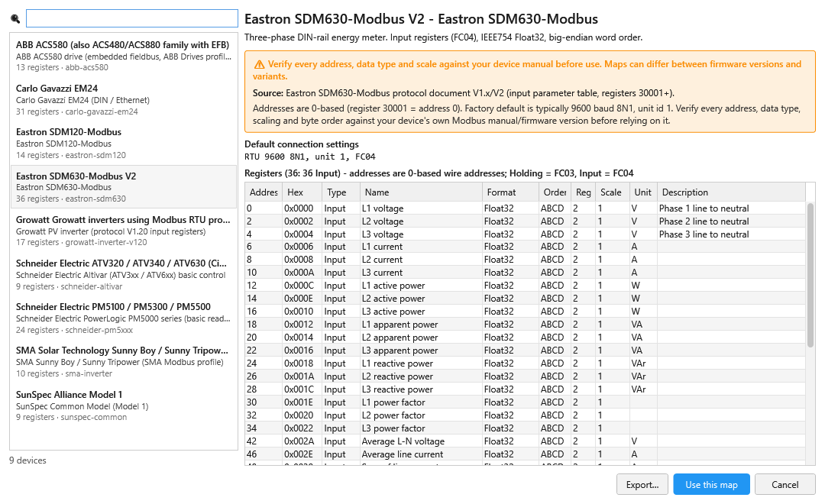Click the warning triangle icon in the notice

pyautogui.click(x=259, y=65)
